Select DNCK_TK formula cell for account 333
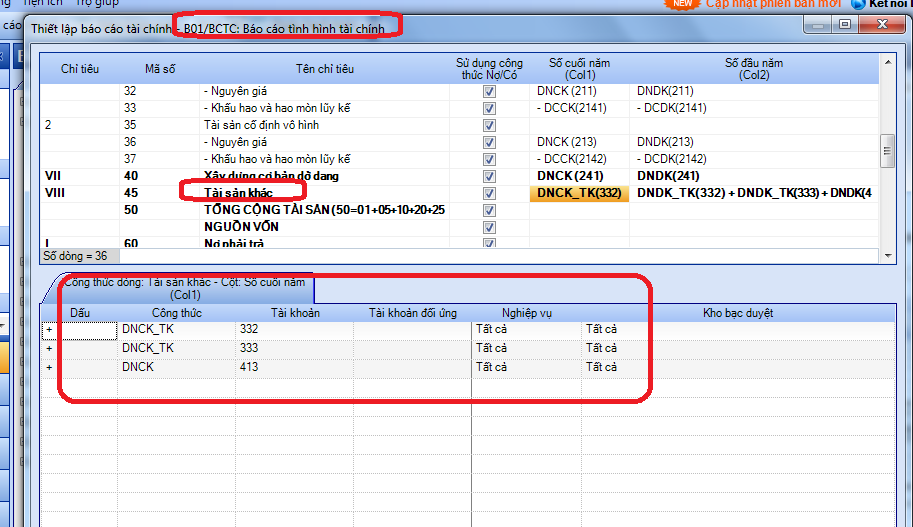 pos(176,348)
